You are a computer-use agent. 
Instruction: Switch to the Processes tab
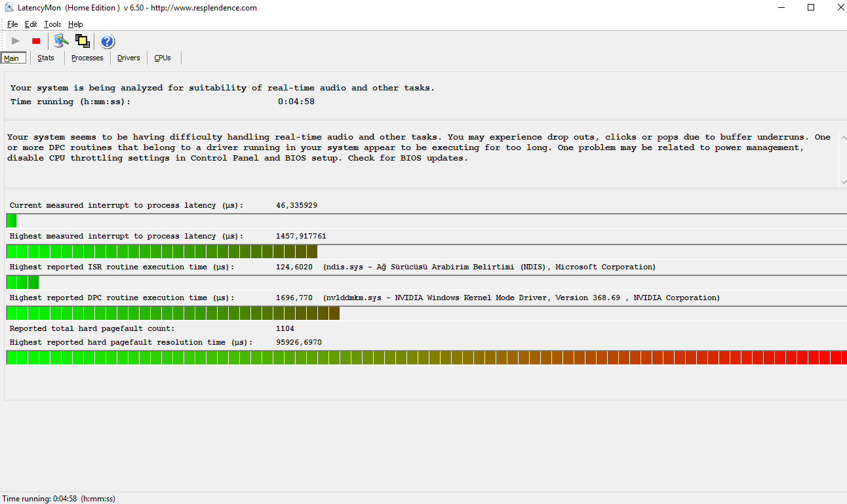tap(87, 58)
